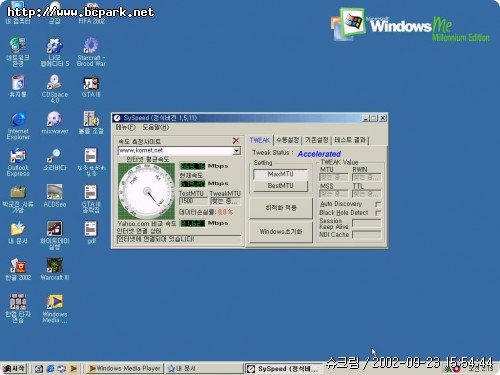
Task: Click the Session Keep Alive field
Action: pos(366,223)
